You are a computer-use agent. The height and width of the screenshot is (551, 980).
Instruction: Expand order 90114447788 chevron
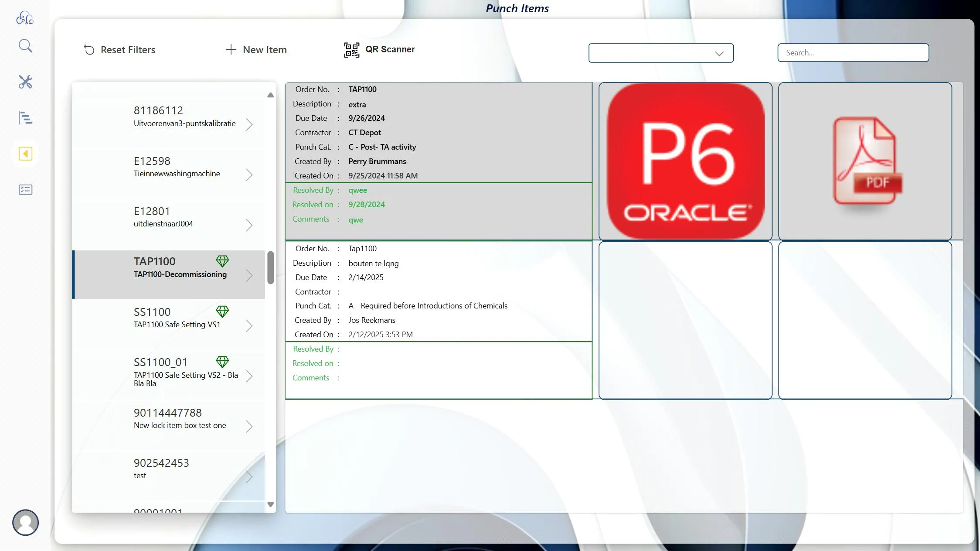pos(249,426)
